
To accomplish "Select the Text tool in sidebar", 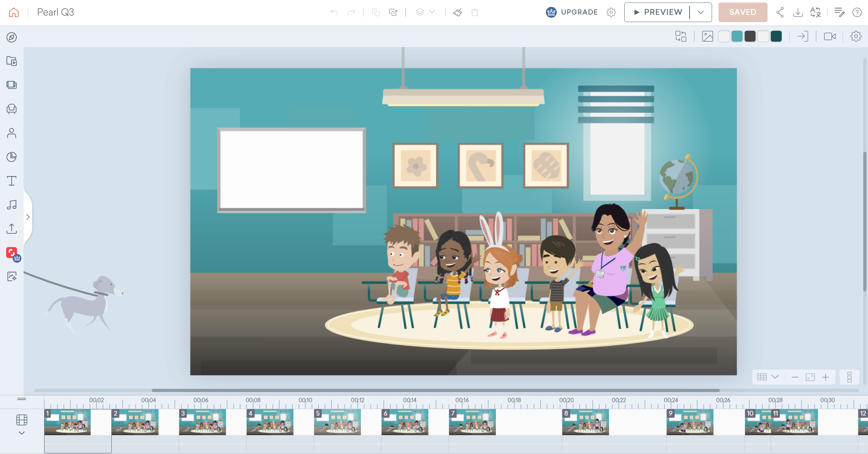I will pyautogui.click(x=12, y=181).
